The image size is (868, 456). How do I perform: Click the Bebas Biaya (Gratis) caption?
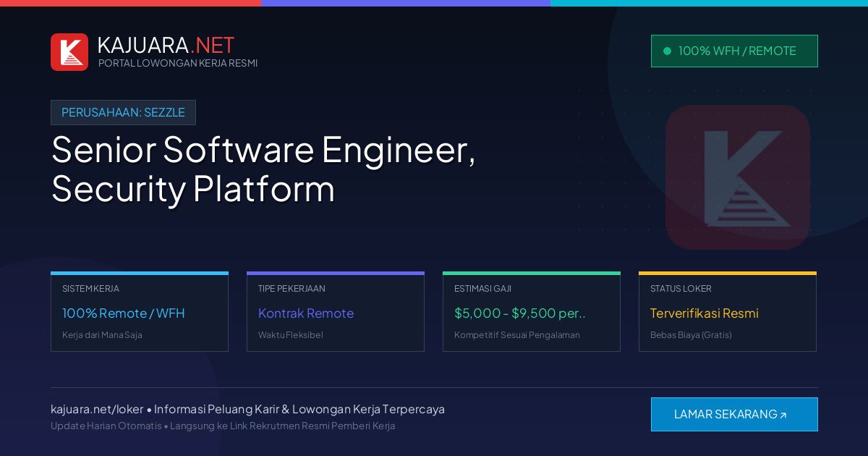tap(691, 335)
